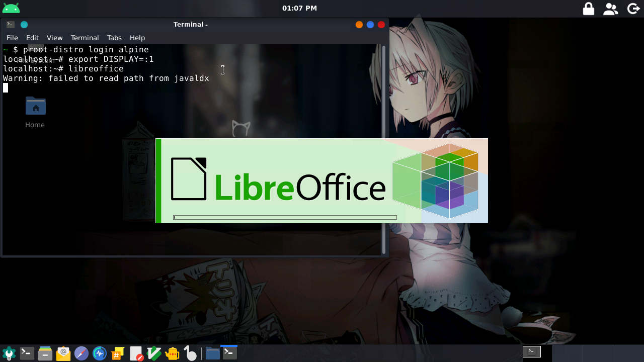This screenshot has width=644, height=362.
Task: Open the file drawer archive icon in dock
Action: pyautogui.click(x=45, y=353)
